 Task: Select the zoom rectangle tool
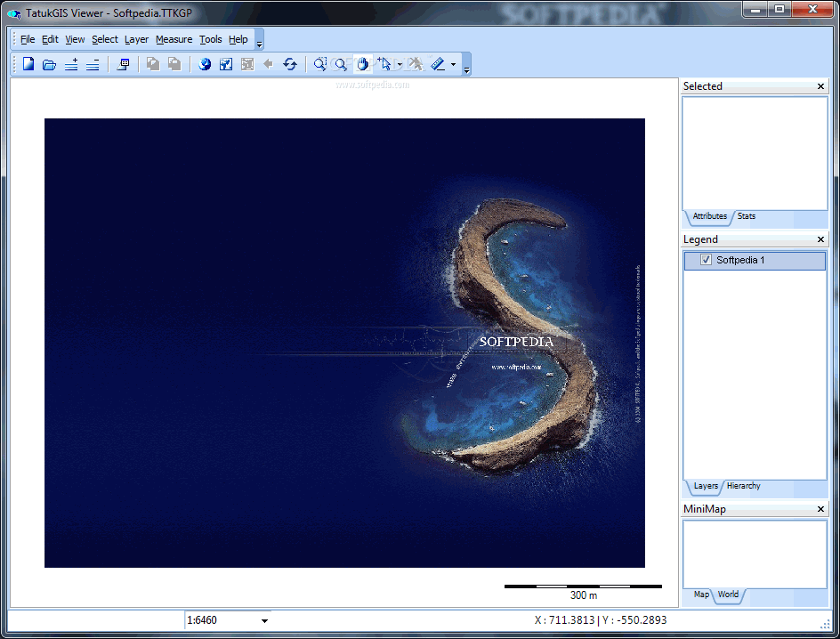pyautogui.click(x=319, y=64)
